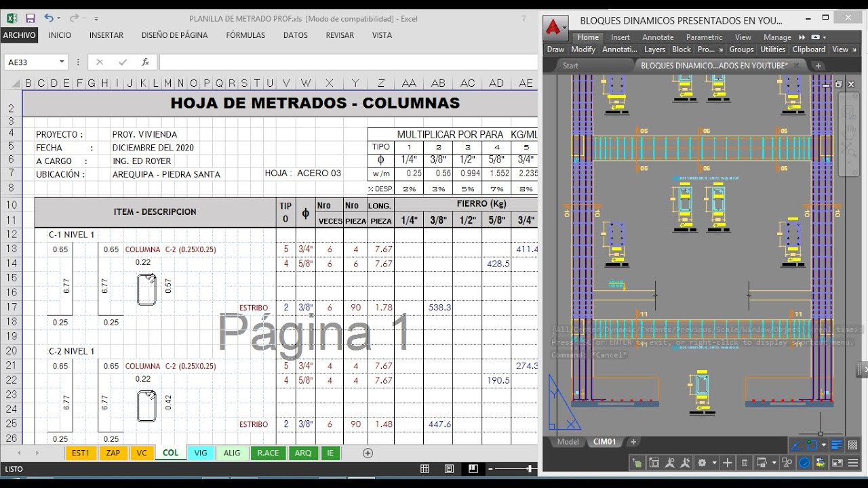Open the DISEÑO DE PÁGINA ribbon tab

(175, 35)
